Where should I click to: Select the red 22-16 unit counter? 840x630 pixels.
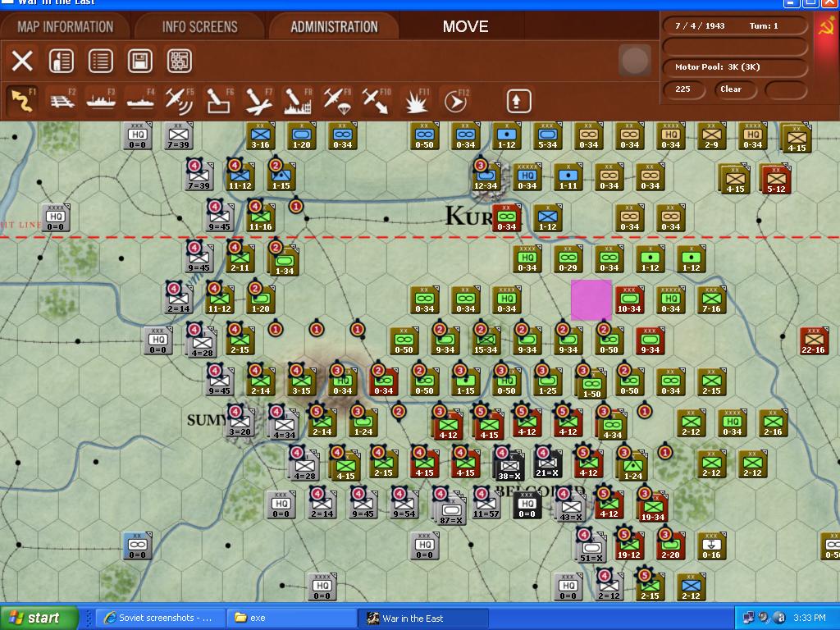click(x=814, y=341)
